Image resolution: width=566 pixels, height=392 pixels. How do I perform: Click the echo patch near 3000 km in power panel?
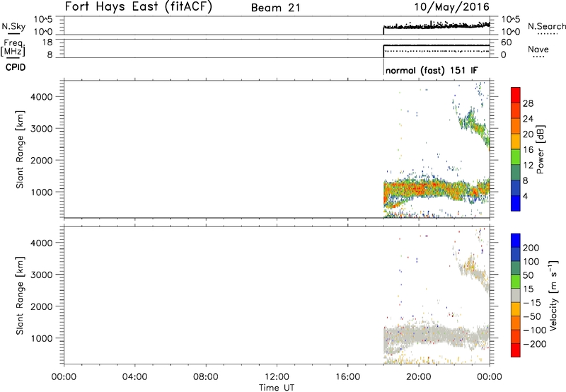click(474, 127)
